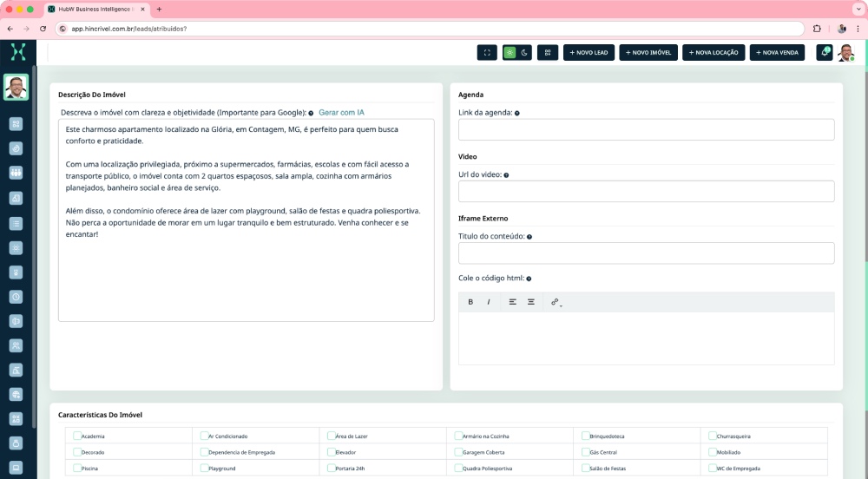Enable the Ar Condicionado feature

[205, 436]
